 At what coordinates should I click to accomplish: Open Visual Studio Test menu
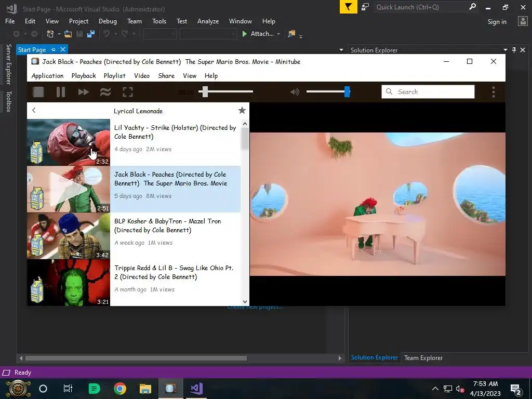click(x=181, y=21)
